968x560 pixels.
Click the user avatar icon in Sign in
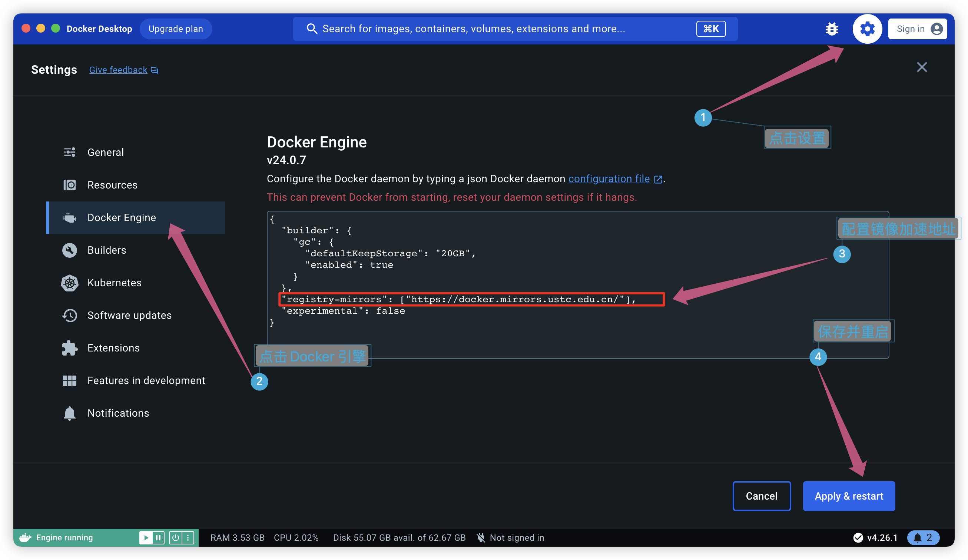pyautogui.click(x=936, y=29)
